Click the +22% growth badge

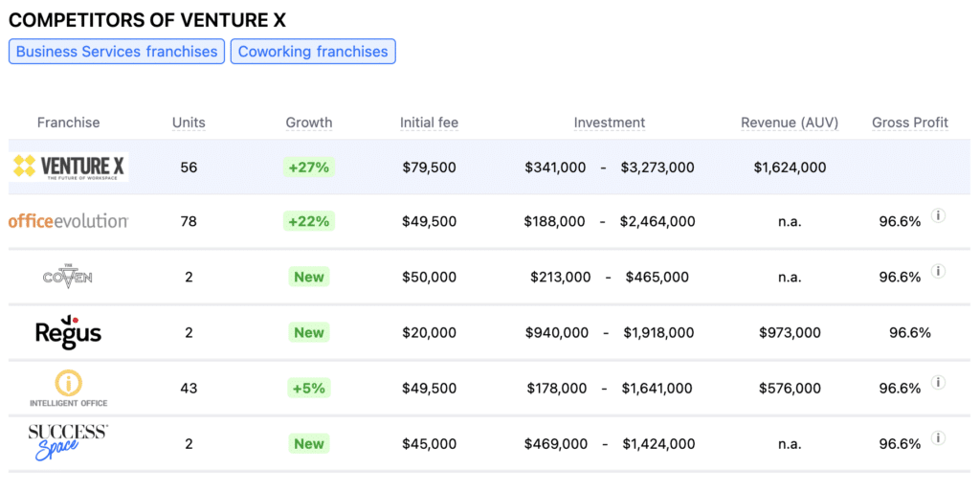coord(309,221)
